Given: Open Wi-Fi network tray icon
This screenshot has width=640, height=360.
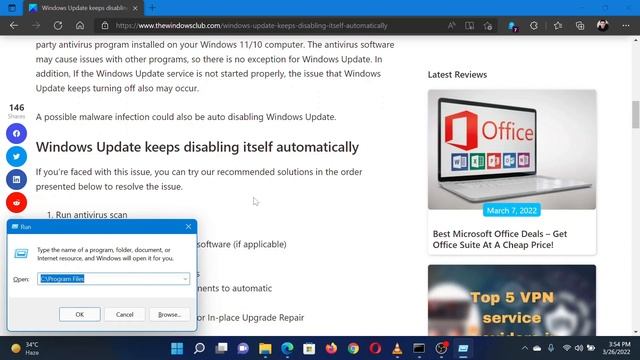Looking at the screenshot, I should pos(566,348).
